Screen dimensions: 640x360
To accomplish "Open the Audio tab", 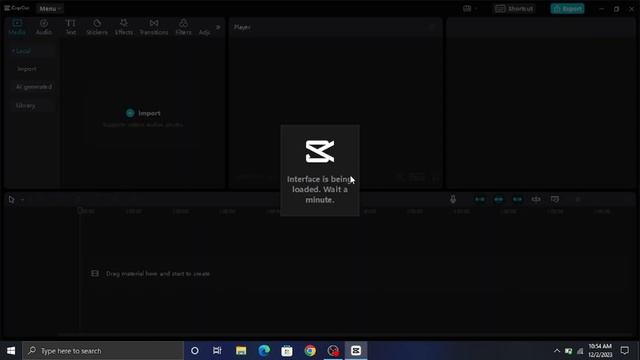I will 44,27.
